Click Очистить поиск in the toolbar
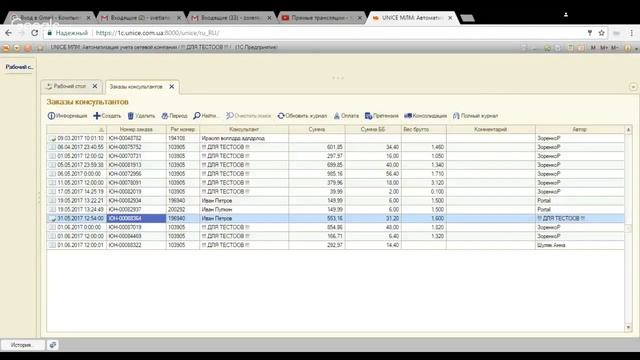Image resolution: width=640 pixels, height=360 pixels. [249, 116]
